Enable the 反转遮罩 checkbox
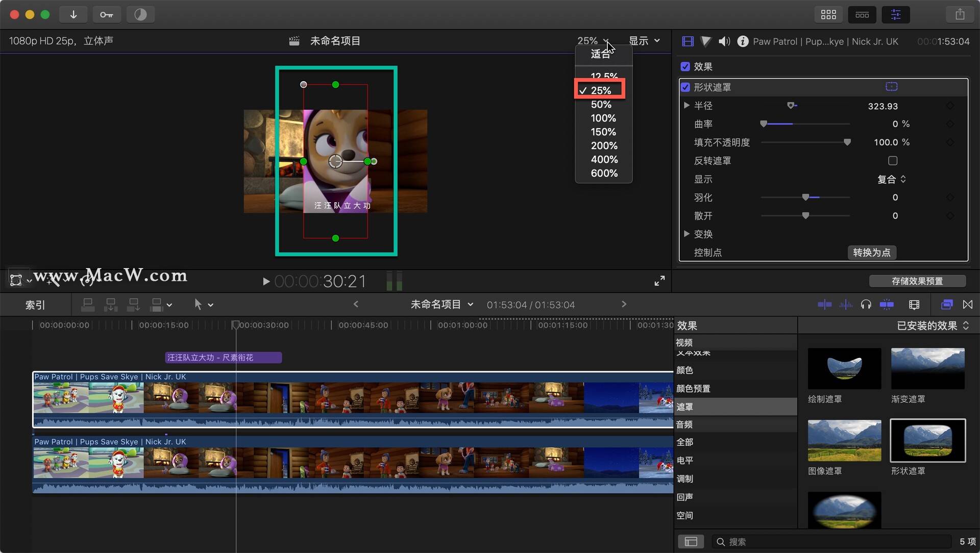The image size is (980, 553). pyautogui.click(x=893, y=161)
